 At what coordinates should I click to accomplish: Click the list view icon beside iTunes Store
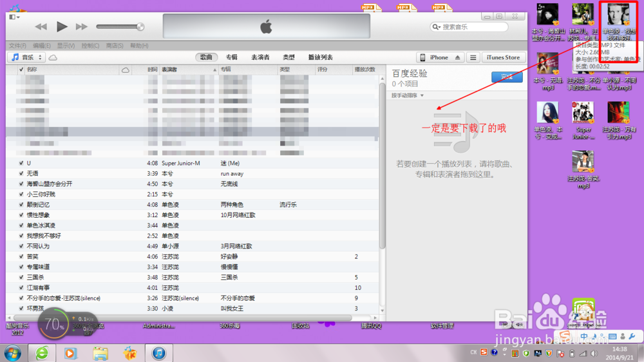coord(473,57)
